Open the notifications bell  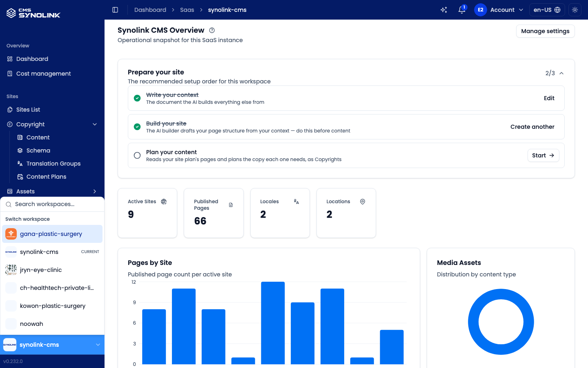tap(462, 10)
